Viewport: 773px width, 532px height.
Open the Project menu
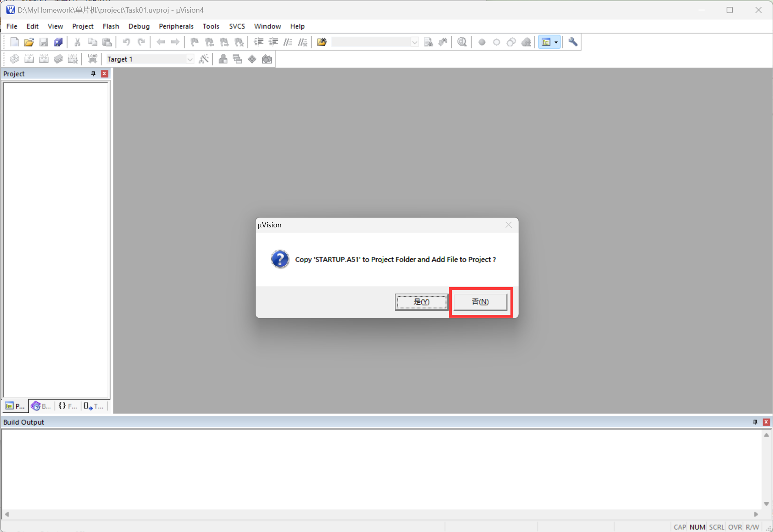point(83,26)
